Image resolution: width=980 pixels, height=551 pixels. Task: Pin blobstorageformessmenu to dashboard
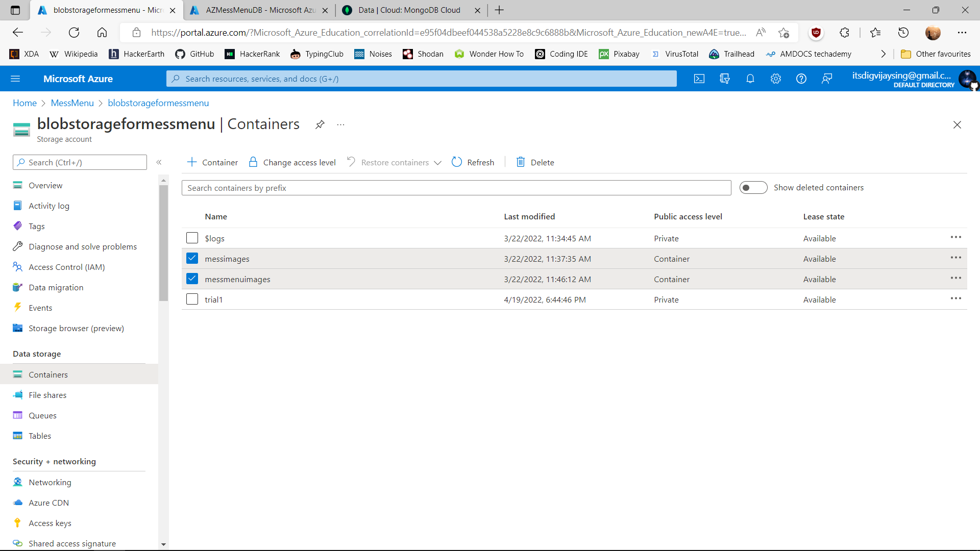tap(320, 124)
